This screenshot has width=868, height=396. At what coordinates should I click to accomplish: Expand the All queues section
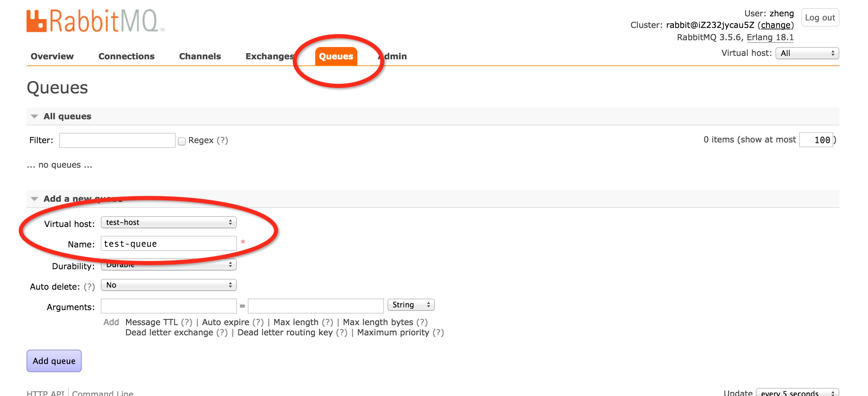point(35,116)
